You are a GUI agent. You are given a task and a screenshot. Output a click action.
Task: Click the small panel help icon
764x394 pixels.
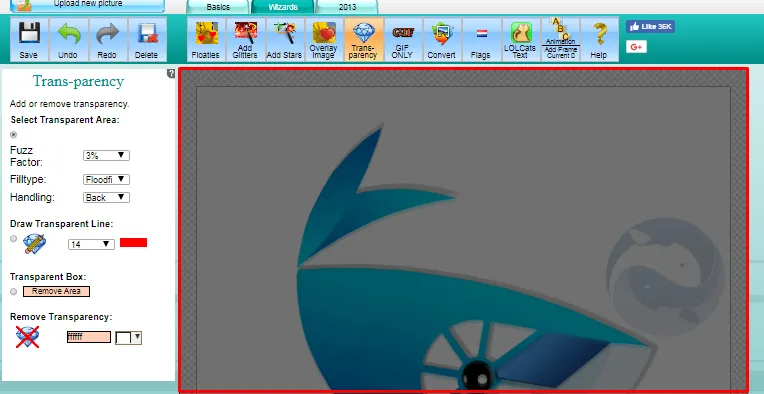click(x=171, y=74)
